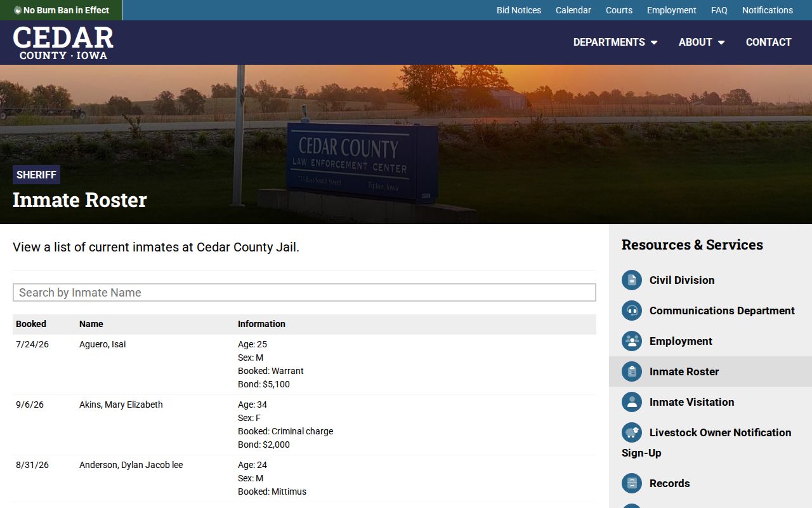
Task: Click the Inmate Visitation person icon
Action: pyautogui.click(x=632, y=402)
